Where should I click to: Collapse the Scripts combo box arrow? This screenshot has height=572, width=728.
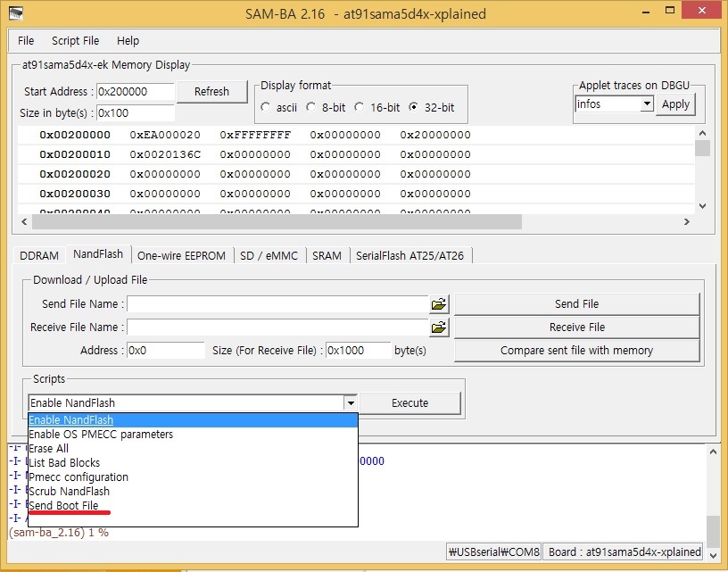(x=351, y=403)
